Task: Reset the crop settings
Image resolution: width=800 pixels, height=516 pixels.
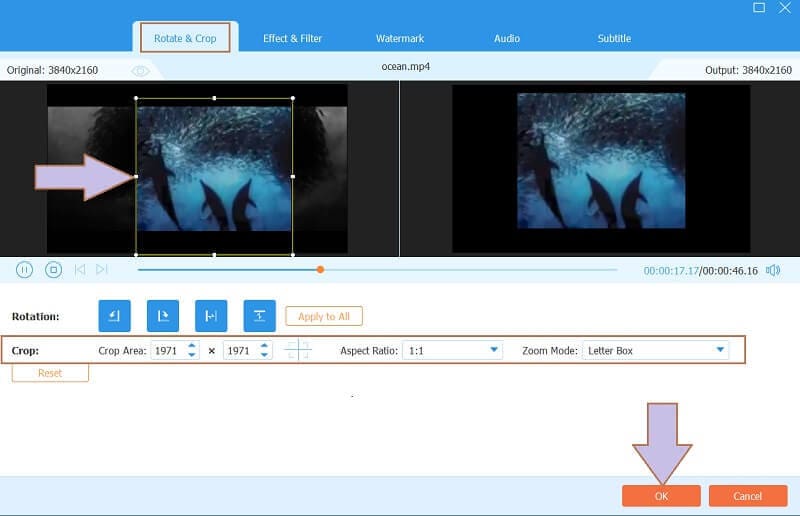Action: tap(50, 373)
